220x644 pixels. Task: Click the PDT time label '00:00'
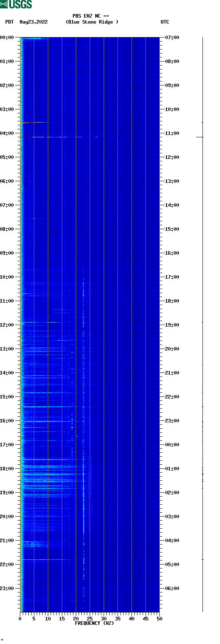pos(7,38)
